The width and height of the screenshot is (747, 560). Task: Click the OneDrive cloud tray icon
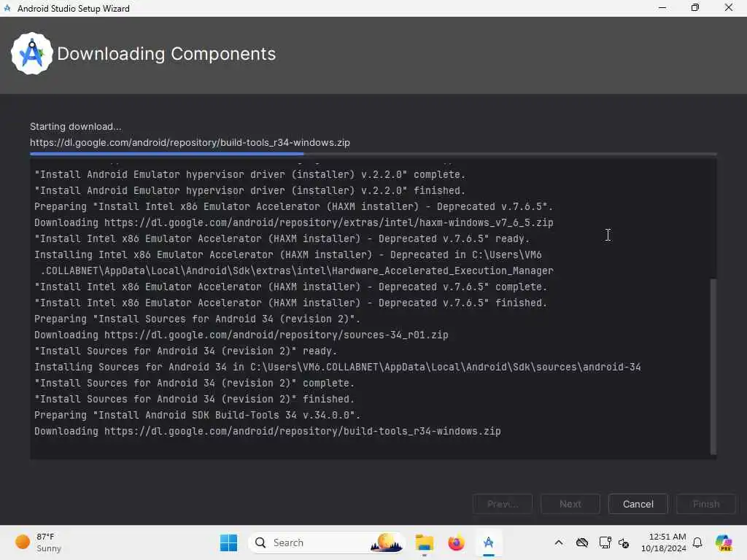pos(581,542)
